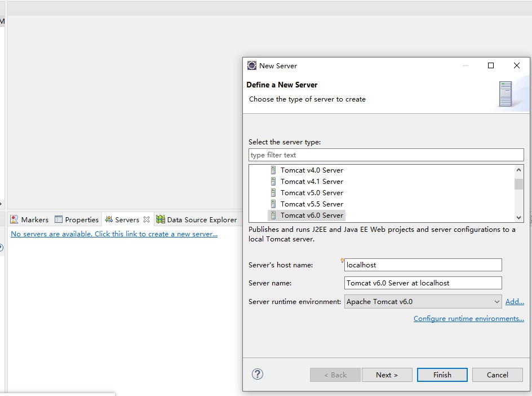Viewport: 532px width, 396px height.
Task: Maximize the New Server dialog
Action: point(491,65)
